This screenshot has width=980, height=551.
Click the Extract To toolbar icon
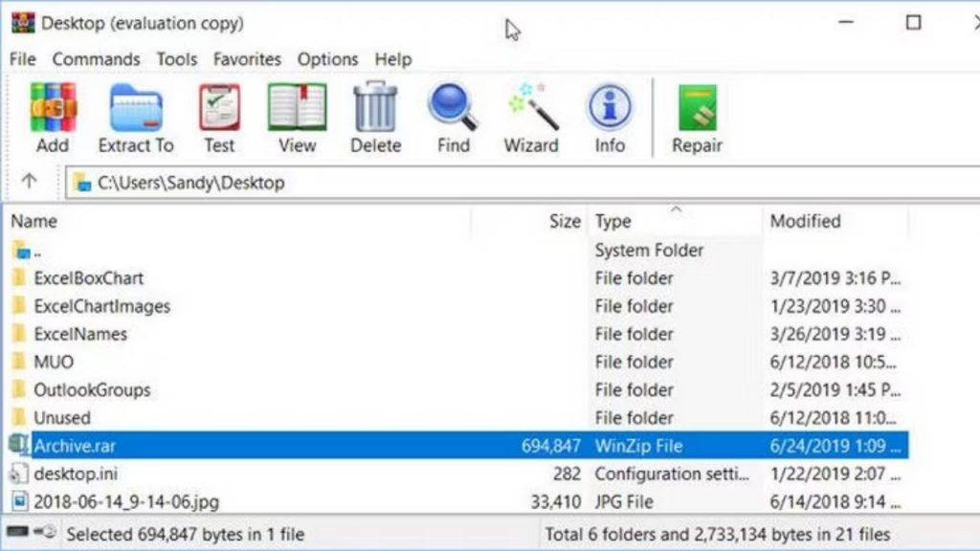click(x=136, y=118)
